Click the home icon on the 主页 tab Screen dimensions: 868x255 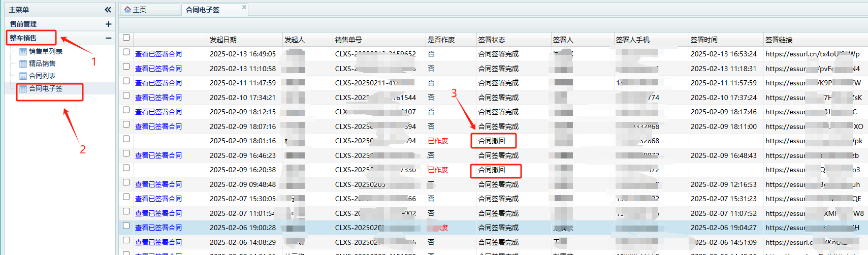[127, 10]
